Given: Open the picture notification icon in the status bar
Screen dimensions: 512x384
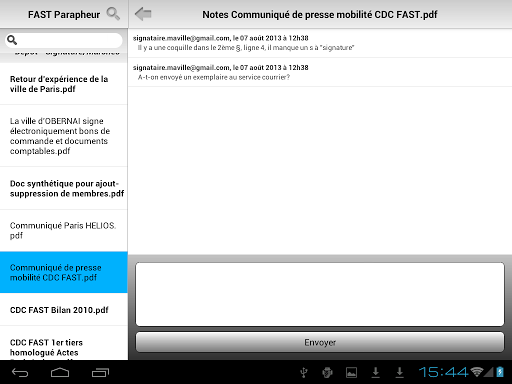Looking at the screenshot, I should [x=351, y=372].
